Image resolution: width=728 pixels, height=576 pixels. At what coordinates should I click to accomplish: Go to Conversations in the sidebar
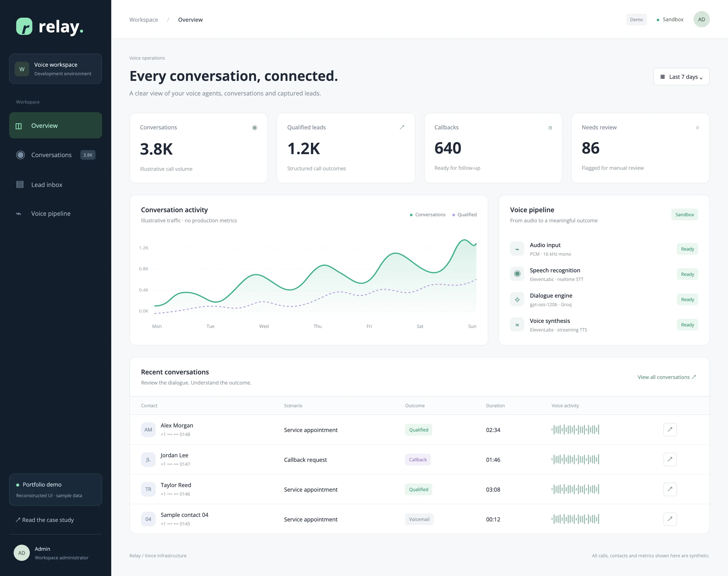55,155
